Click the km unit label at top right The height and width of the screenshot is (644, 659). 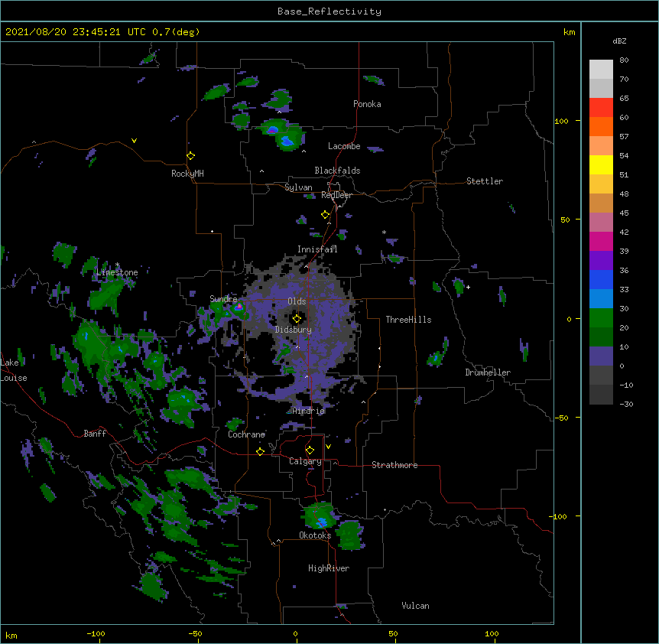click(569, 32)
